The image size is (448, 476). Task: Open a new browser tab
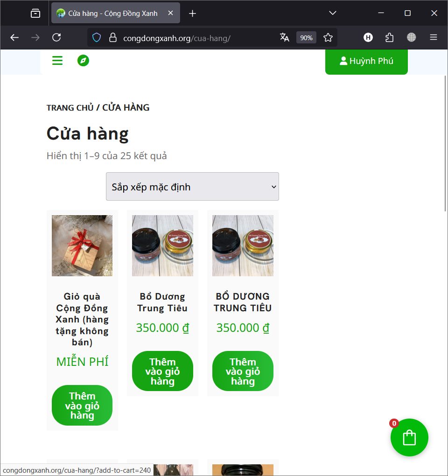(x=192, y=14)
